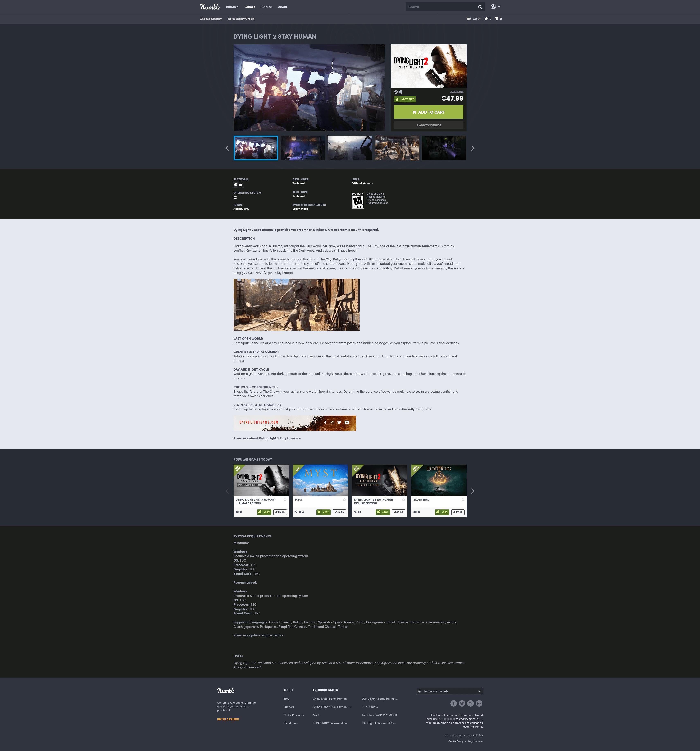Click Twitter icon on the dyinglightgame.com banner
This screenshot has height=751, width=700.
point(339,422)
